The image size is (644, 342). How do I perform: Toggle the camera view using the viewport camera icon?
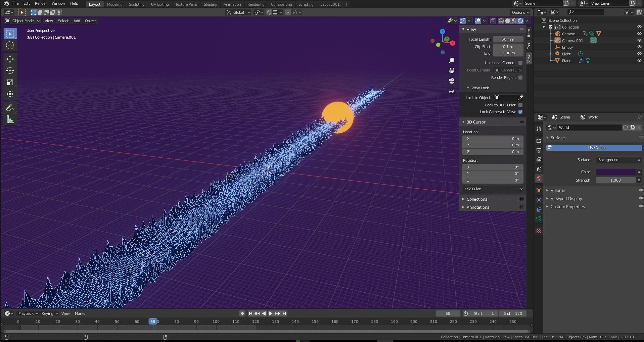tap(452, 81)
